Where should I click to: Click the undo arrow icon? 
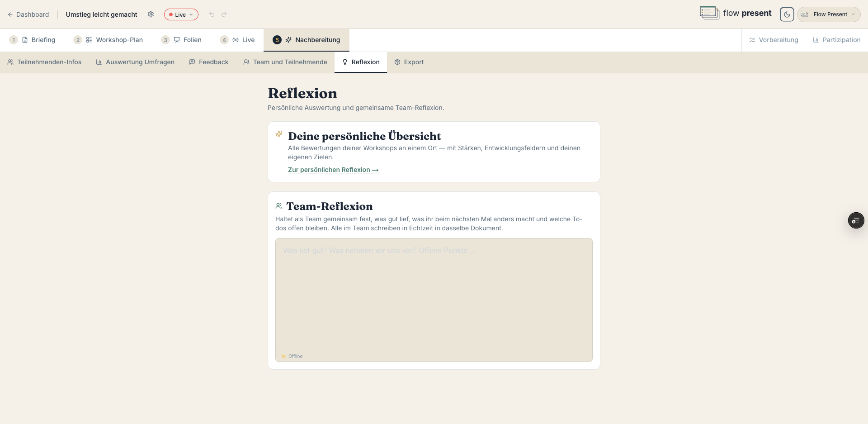point(212,14)
